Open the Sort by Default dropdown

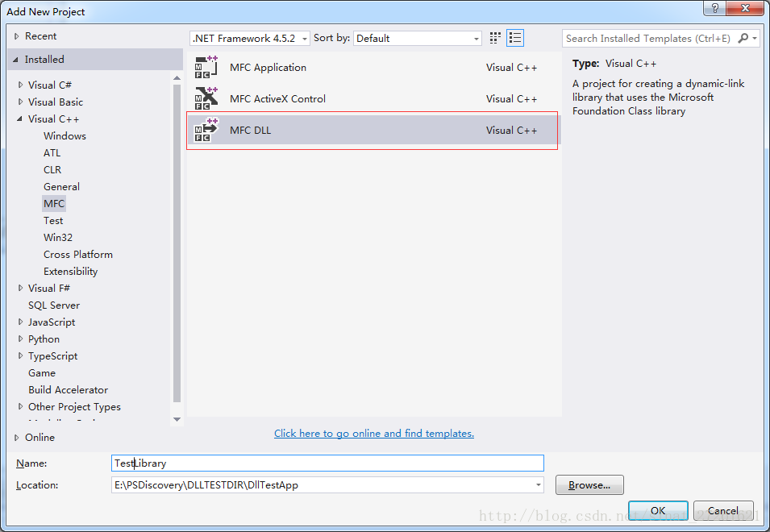(x=417, y=38)
